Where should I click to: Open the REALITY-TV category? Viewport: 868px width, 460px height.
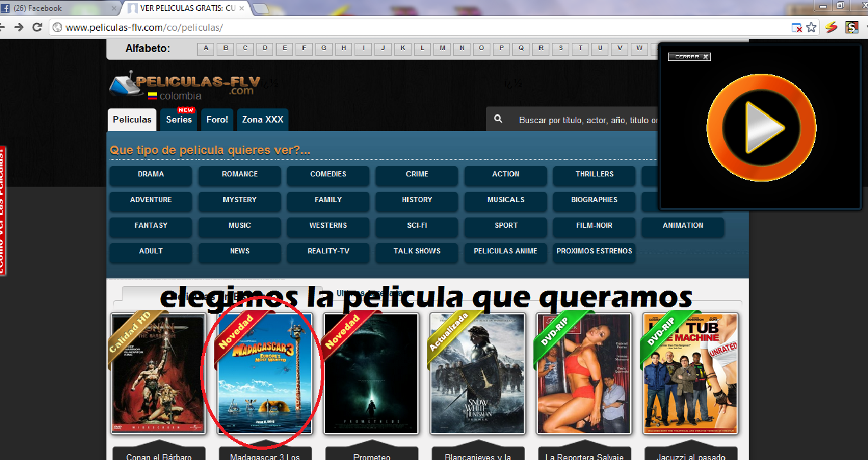328,252
